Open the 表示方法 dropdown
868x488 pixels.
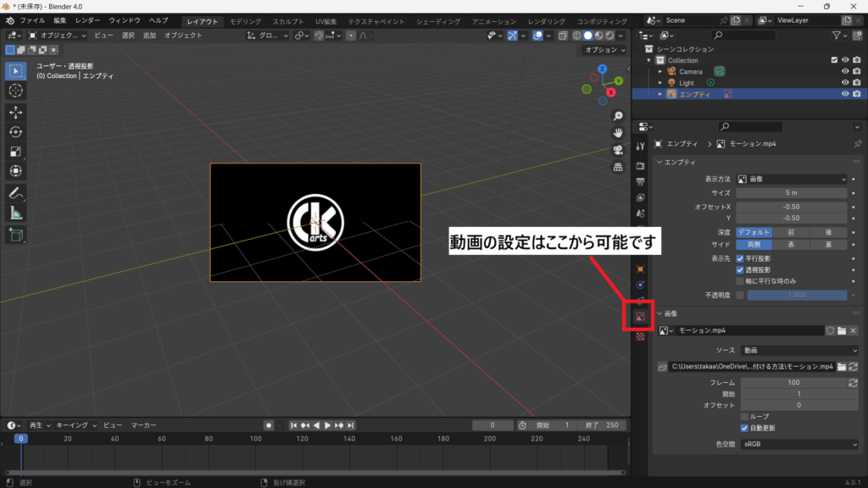pos(792,180)
